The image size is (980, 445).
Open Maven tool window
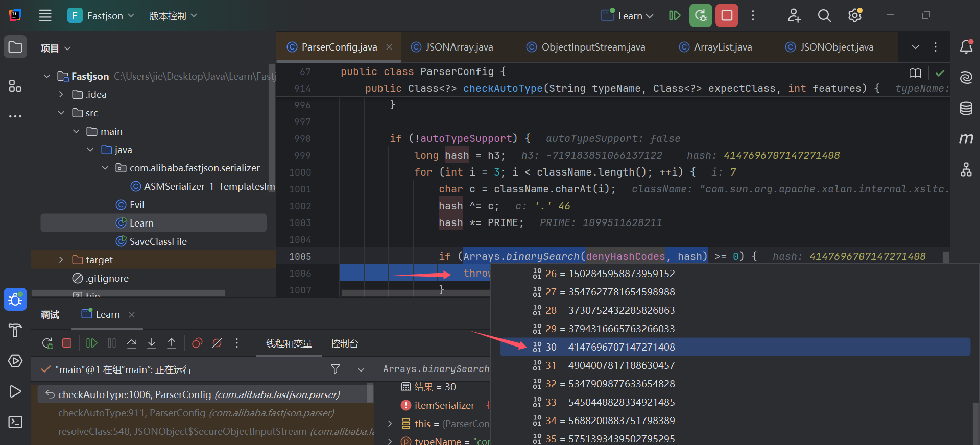[966, 139]
